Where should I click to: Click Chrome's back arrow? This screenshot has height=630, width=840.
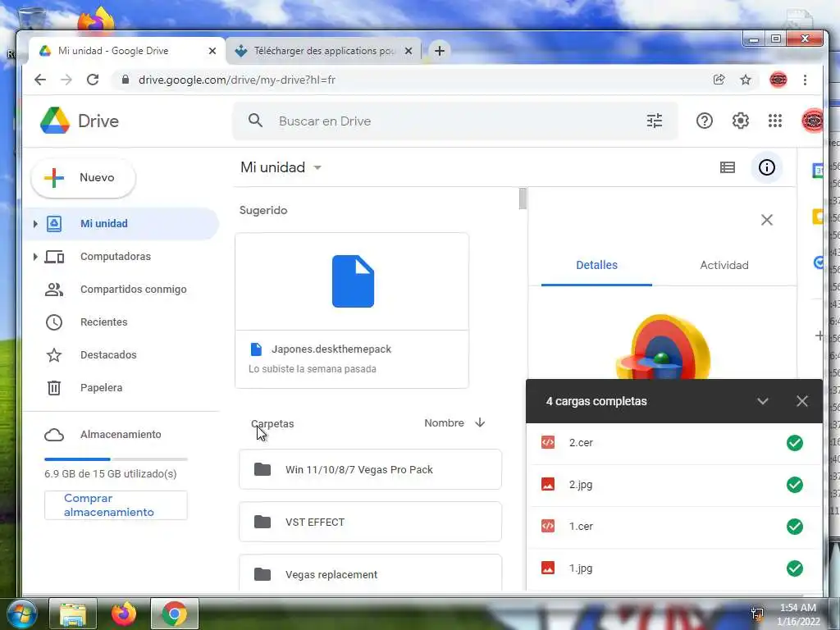click(x=40, y=80)
